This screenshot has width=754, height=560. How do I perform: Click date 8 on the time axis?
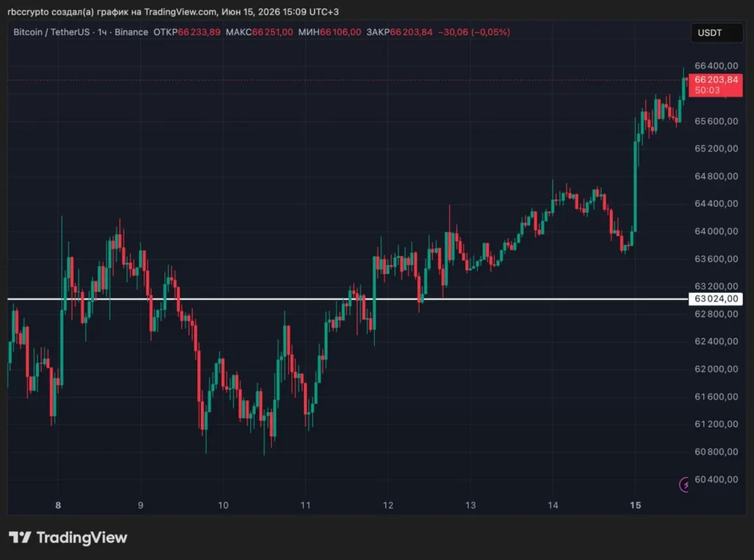tap(58, 506)
